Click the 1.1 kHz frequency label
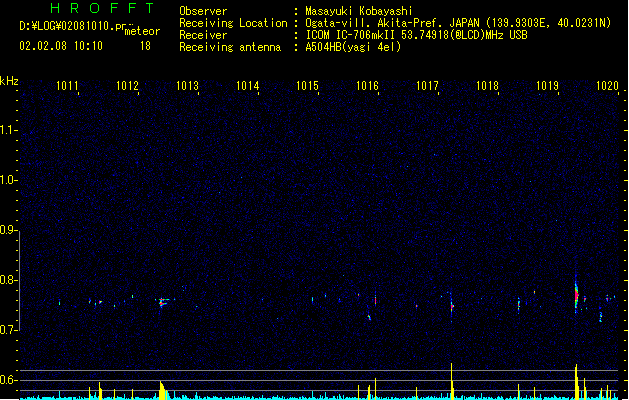This screenshot has width=629, height=400. coord(8,130)
